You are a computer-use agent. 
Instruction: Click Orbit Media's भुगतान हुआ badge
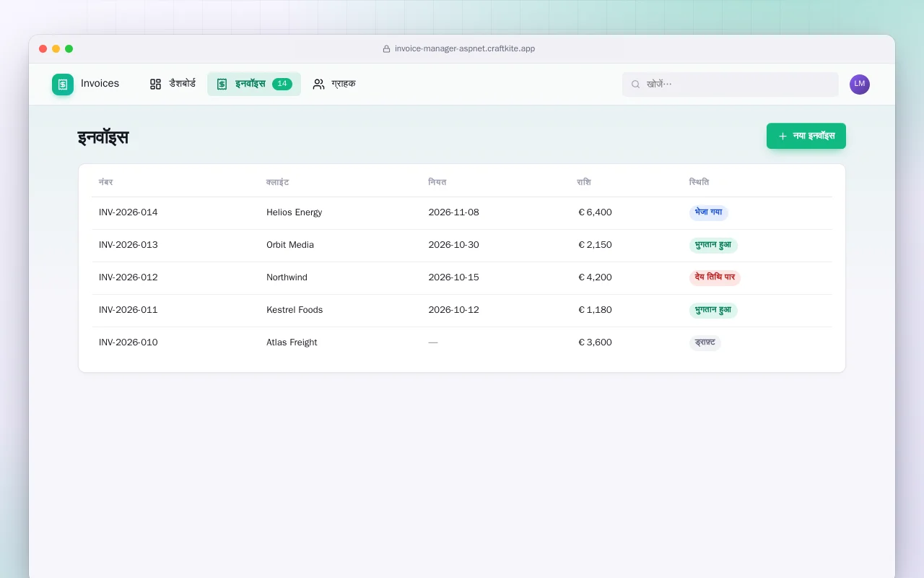(x=713, y=245)
